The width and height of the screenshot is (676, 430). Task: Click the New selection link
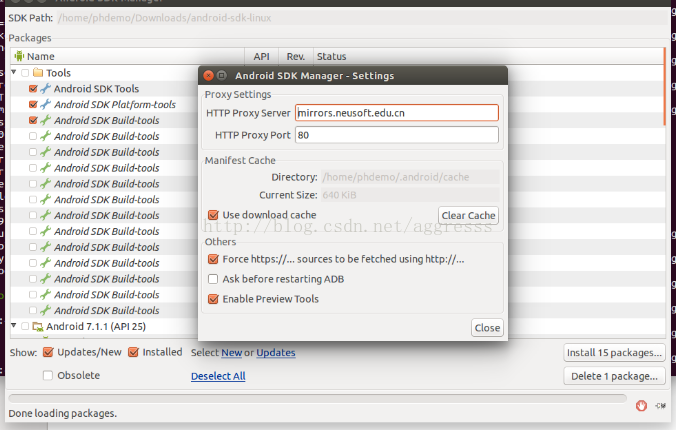232,353
